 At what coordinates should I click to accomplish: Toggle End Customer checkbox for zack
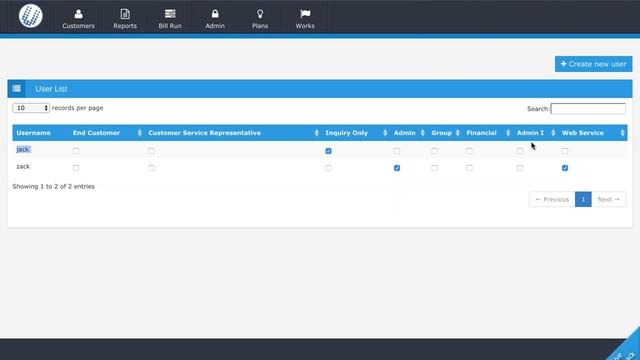[x=76, y=168]
